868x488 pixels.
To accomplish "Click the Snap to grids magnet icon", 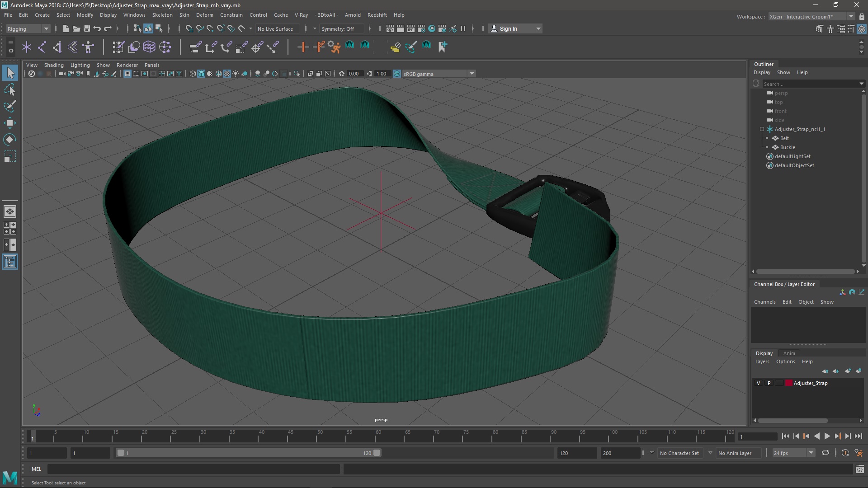I will (x=189, y=28).
